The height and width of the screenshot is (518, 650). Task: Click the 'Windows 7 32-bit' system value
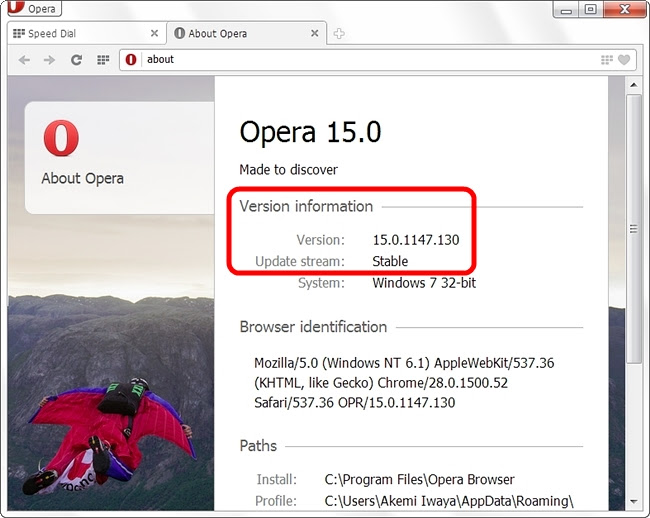click(424, 283)
